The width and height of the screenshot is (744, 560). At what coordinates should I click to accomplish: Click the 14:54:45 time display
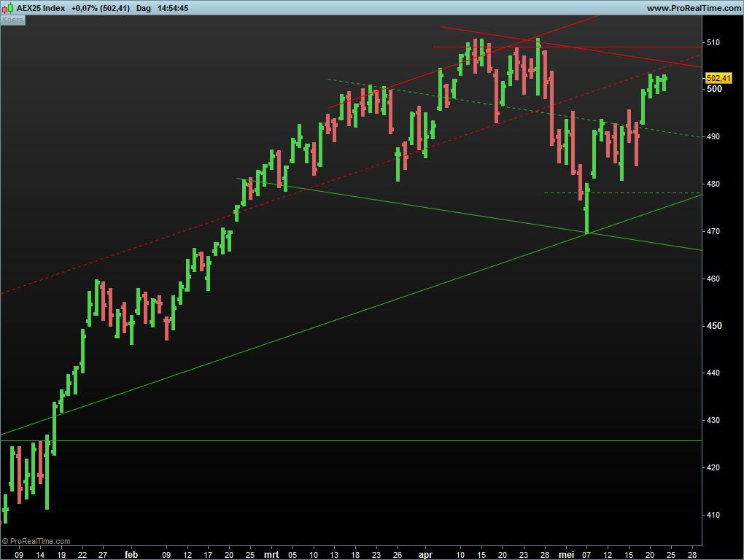[174, 8]
